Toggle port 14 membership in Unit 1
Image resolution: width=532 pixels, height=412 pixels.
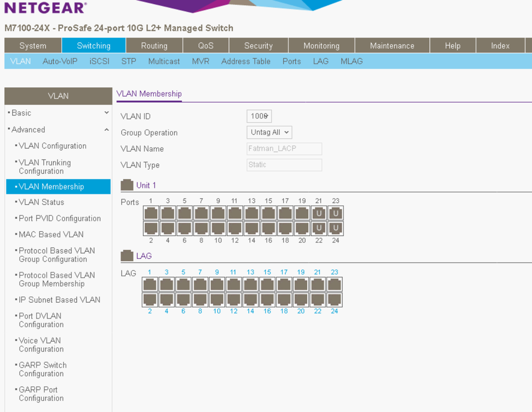click(251, 228)
